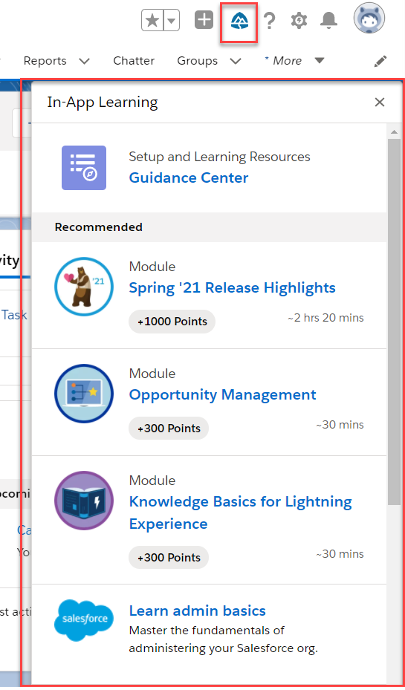Close the In-App Learning panel

click(379, 102)
